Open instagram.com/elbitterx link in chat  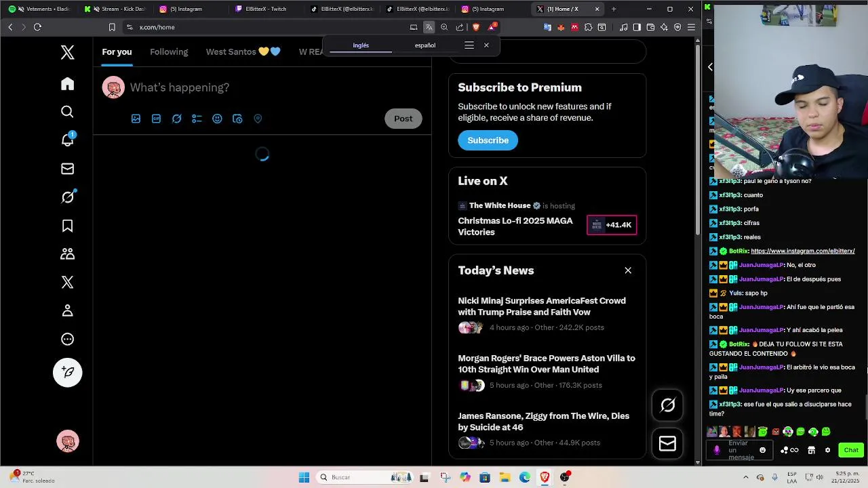click(803, 251)
